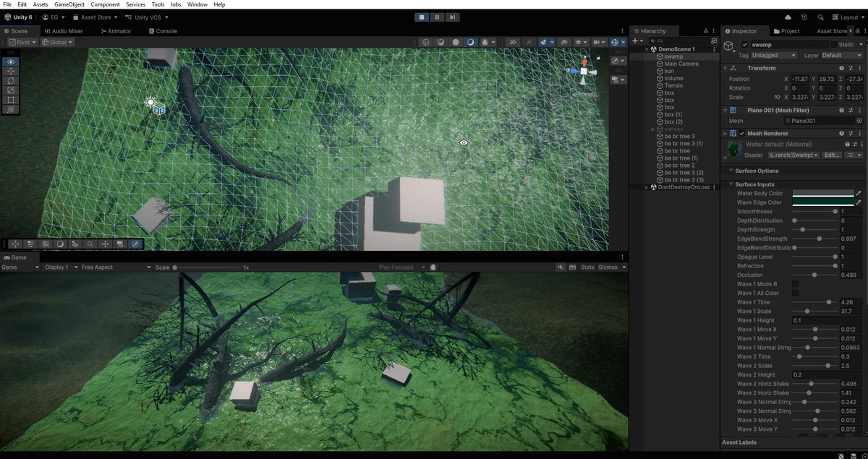Open the Layer Default dropdown
Screen dimensions: 868x459
click(x=842, y=55)
